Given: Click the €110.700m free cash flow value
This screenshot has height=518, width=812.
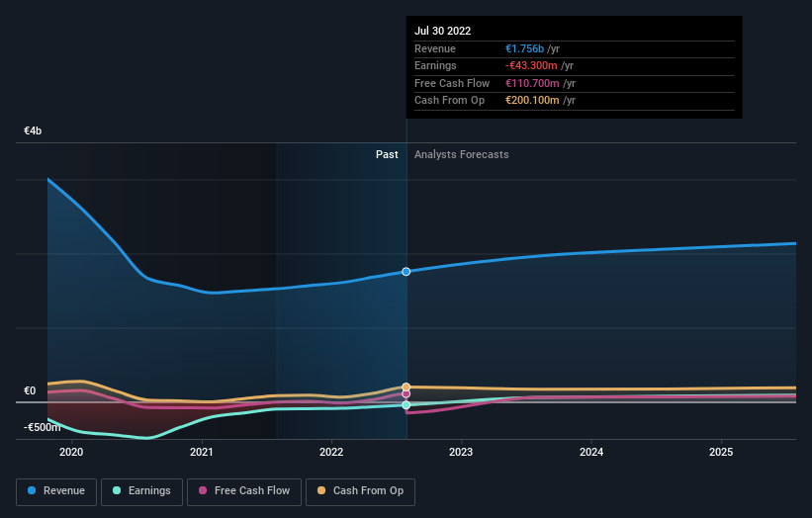Looking at the screenshot, I should (x=532, y=83).
